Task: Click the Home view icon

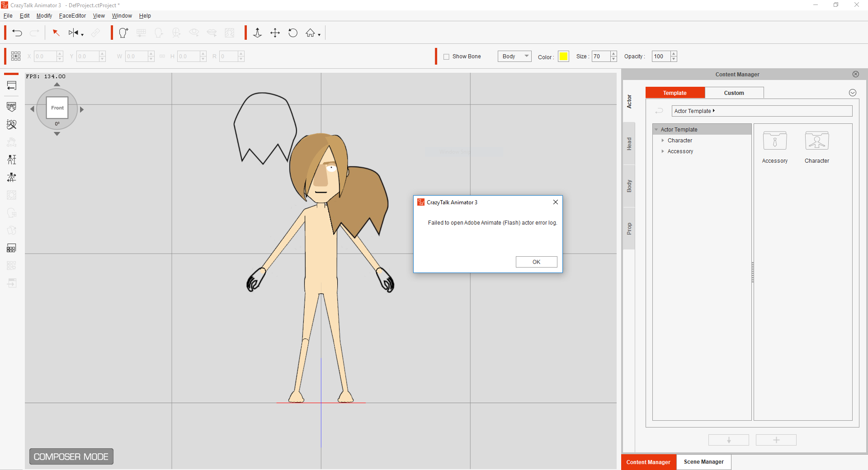Action: point(310,33)
